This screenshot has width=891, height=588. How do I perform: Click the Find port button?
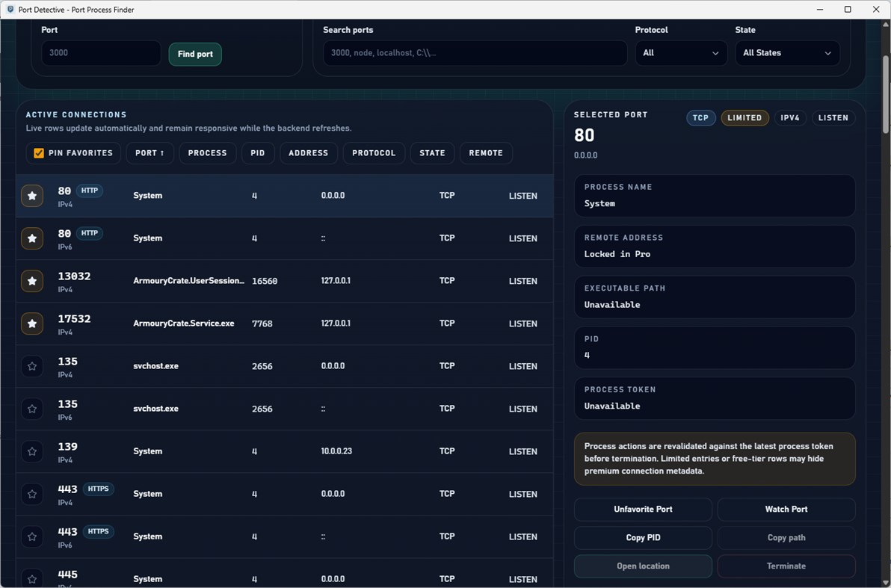tap(195, 54)
